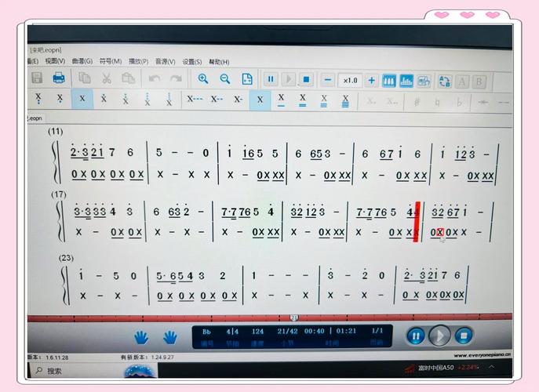Undo the last edit with the undo arrow
This screenshot has width=539, height=392.
point(155,78)
